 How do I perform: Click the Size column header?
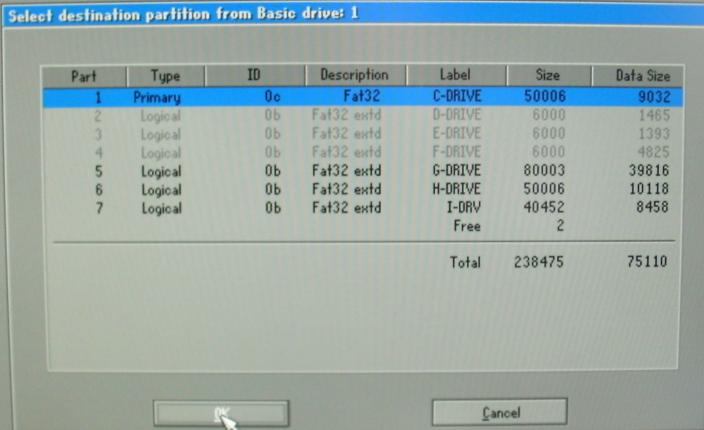[548, 75]
